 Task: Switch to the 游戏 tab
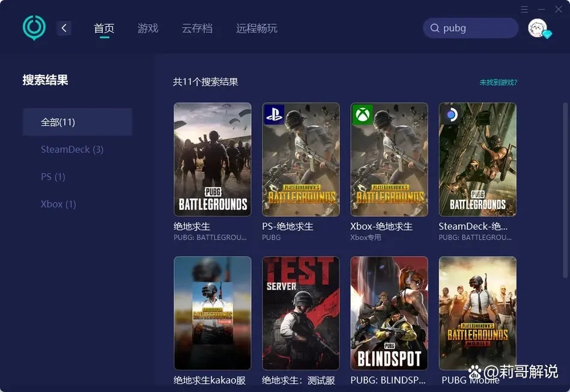[x=148, y=28]
